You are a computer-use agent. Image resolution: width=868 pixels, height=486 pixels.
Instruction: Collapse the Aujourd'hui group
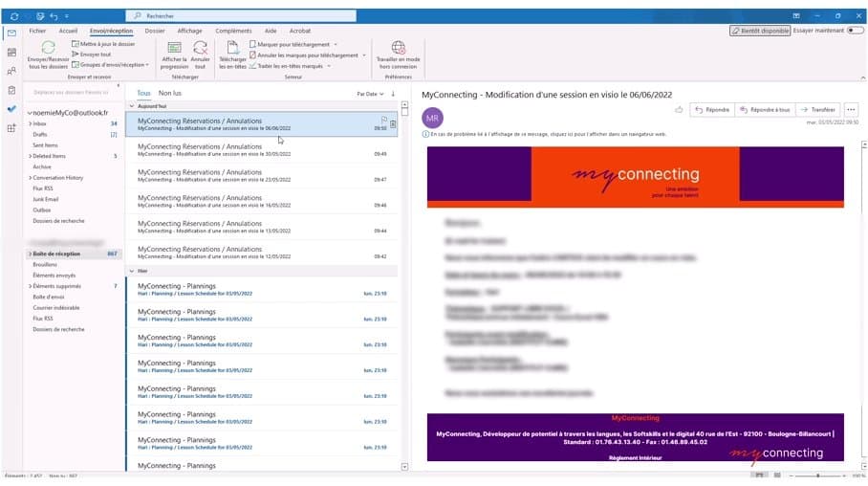[132, 106]
